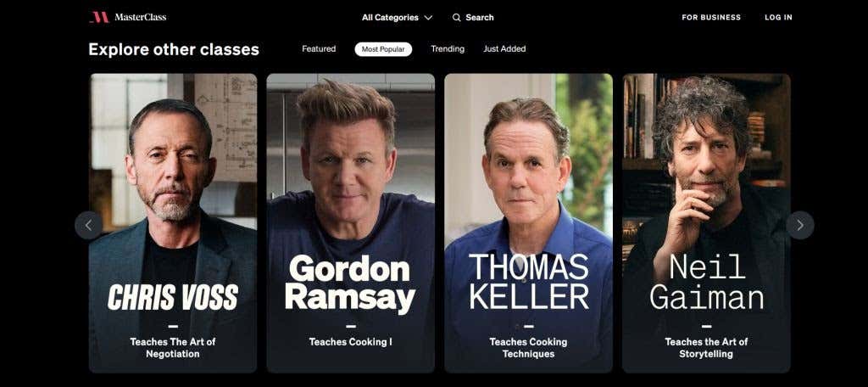Open the For Business page
Screen dimensions: 868x387
click(711, 17)
